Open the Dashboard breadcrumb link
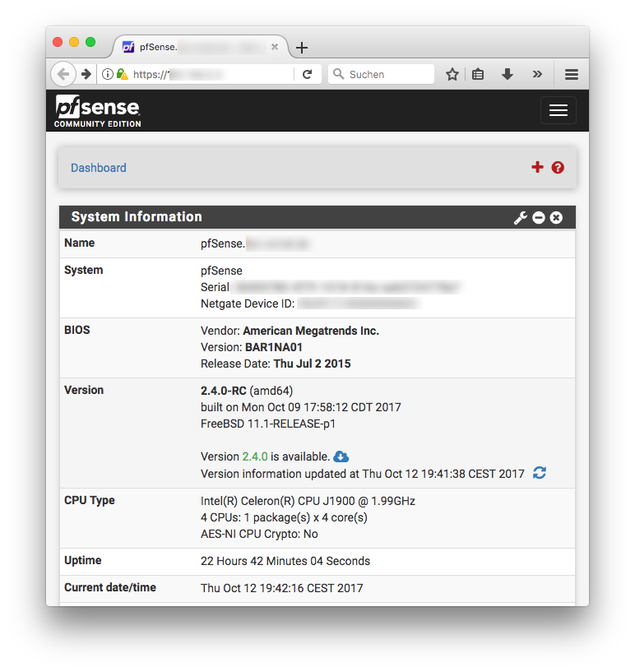635x672 pixels. click(x=99, y=168)
